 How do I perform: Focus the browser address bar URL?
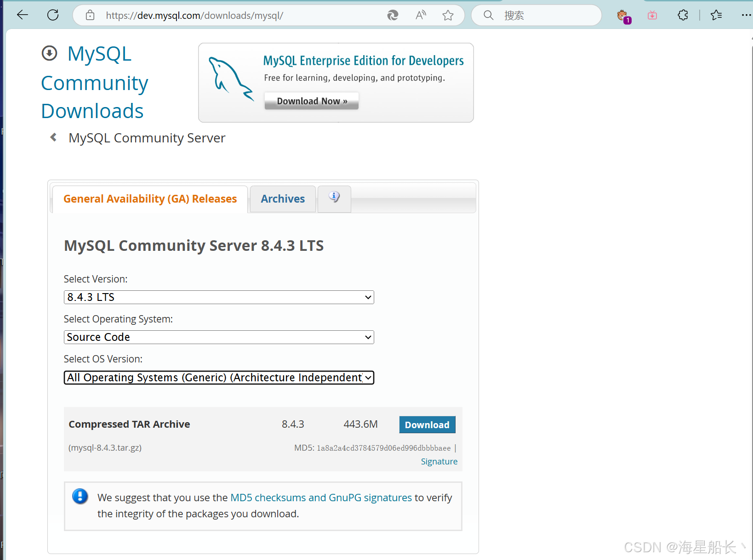point(194,15)
